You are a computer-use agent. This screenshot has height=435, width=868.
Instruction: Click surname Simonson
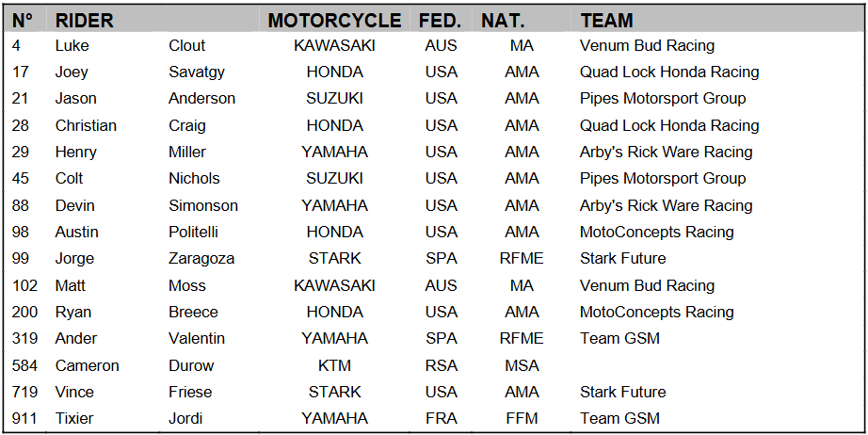tap(203, 205)
